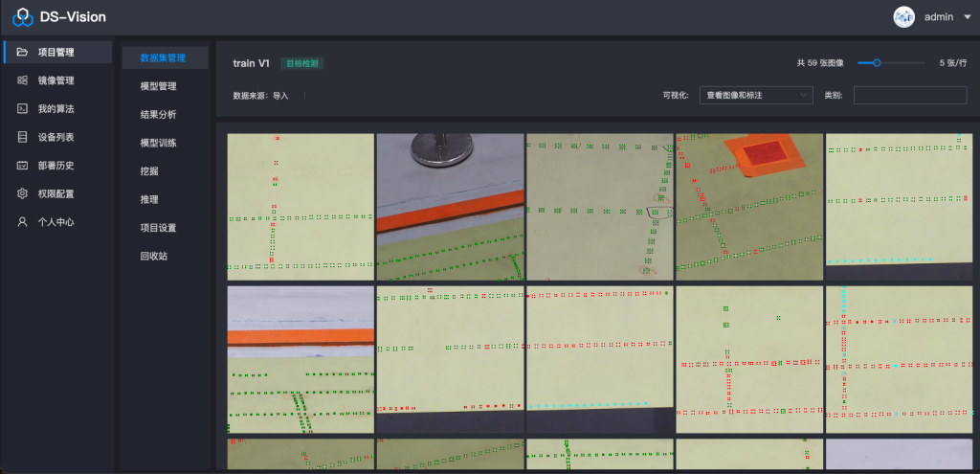
Task: Click the 数据来源：导入 text
Action: [260, 96]
